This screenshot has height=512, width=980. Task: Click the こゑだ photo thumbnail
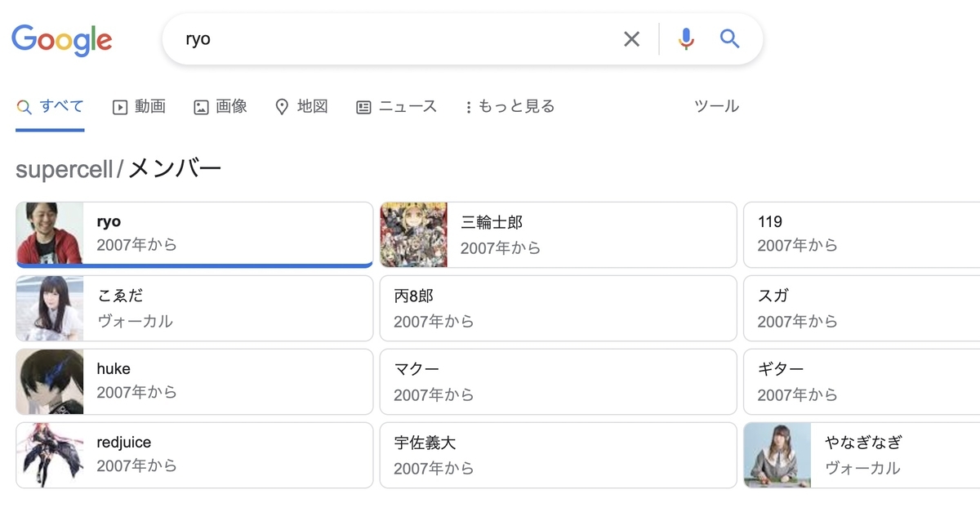pos(50,308)
